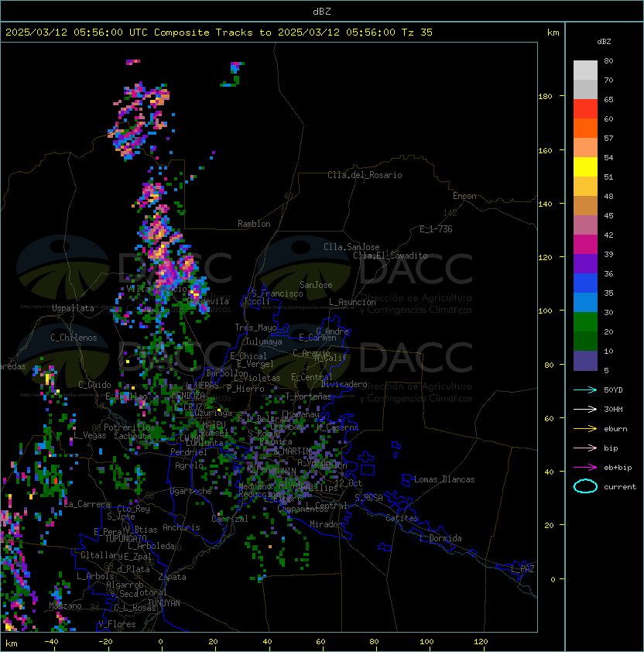644x652 pixels.
Task: Click the 'Lomas_Blancas' map label
Action: 444,479
